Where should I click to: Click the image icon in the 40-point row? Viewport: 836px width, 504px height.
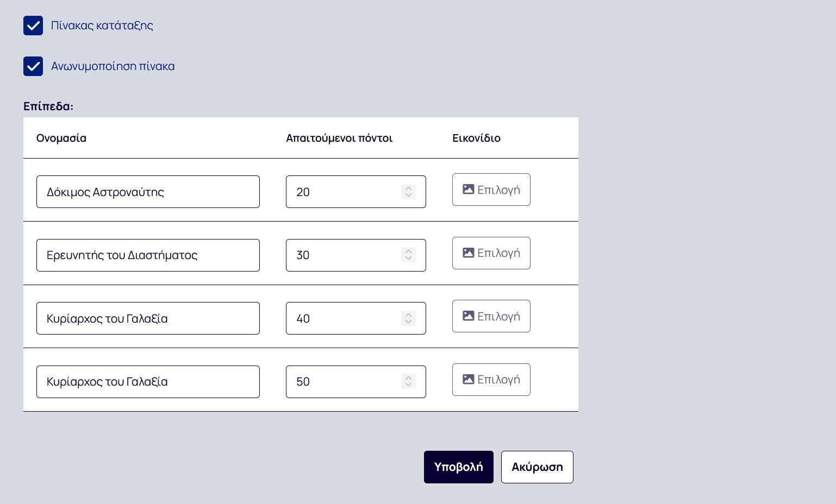point(468,316)
